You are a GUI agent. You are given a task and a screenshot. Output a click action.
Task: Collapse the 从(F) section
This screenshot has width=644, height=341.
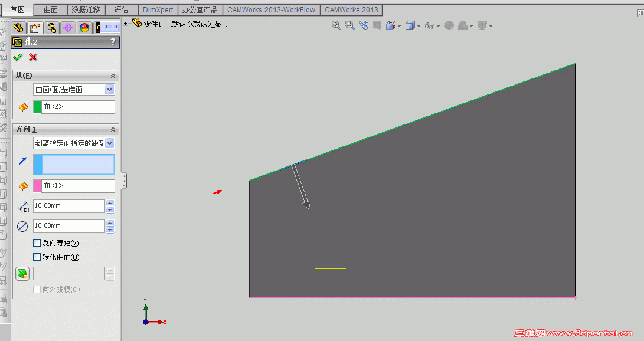click(x=113, y=76)
